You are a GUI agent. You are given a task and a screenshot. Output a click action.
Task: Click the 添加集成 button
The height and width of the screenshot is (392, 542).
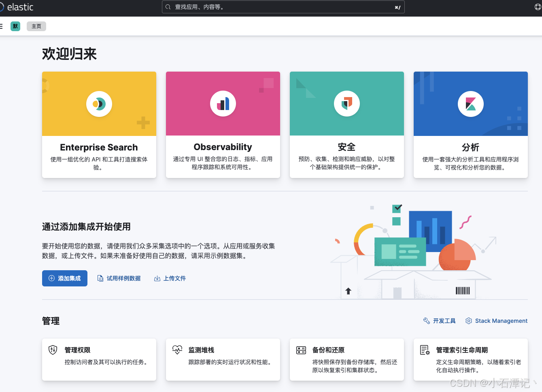65,278
